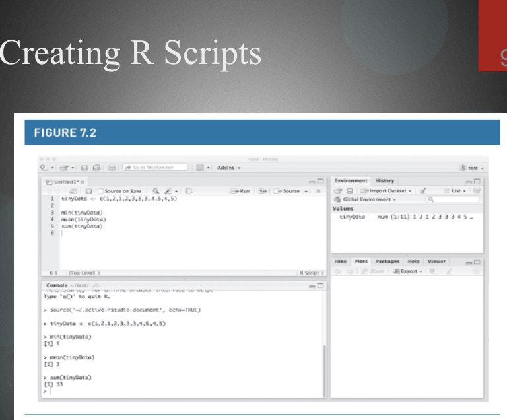
Task: Select the tinyData value row
Action: [407, 217]
